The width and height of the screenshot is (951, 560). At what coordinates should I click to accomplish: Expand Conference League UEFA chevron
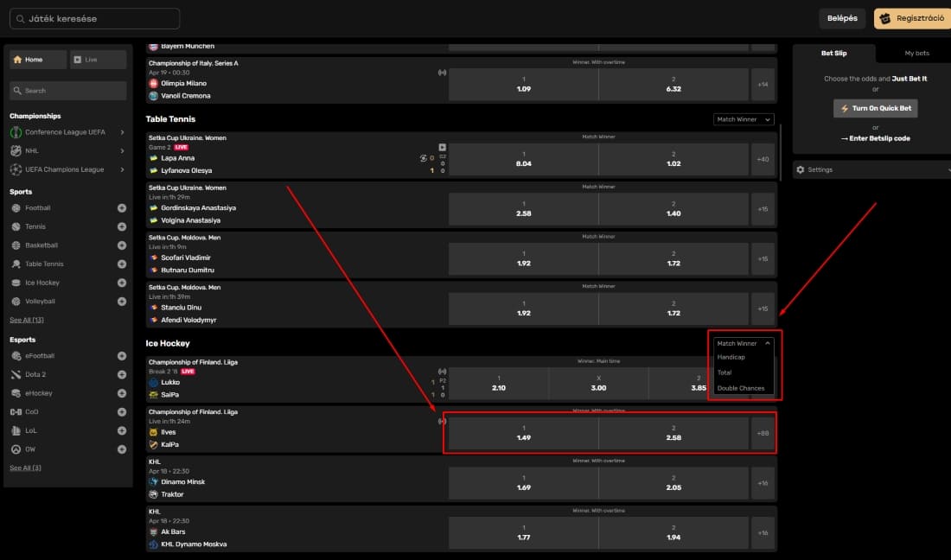click(x=122, y=132)
